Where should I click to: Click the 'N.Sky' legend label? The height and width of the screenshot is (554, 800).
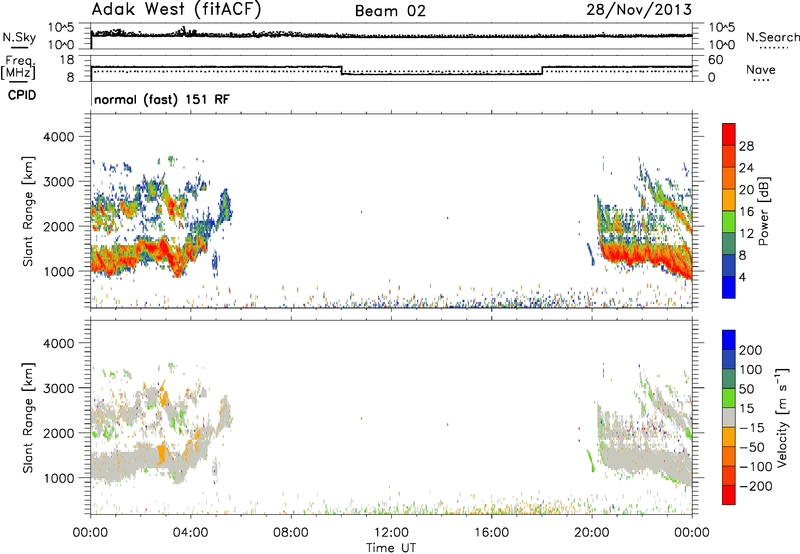19,37
